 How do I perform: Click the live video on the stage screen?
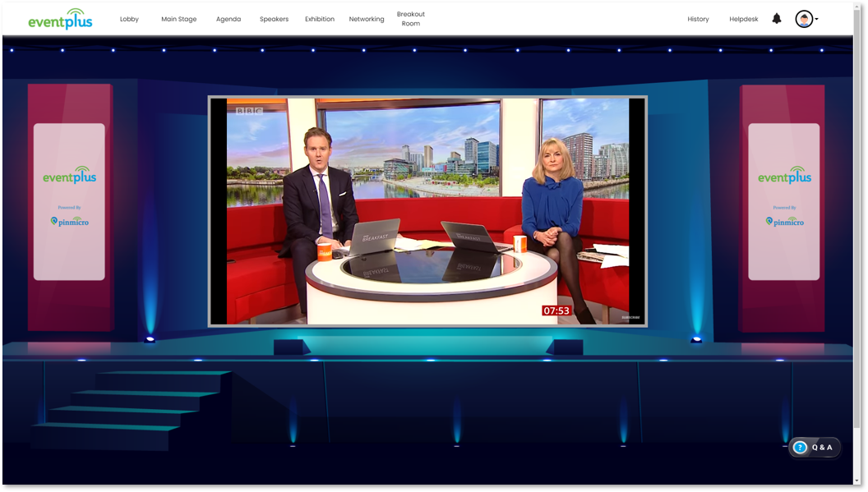[x=427, y=211]
